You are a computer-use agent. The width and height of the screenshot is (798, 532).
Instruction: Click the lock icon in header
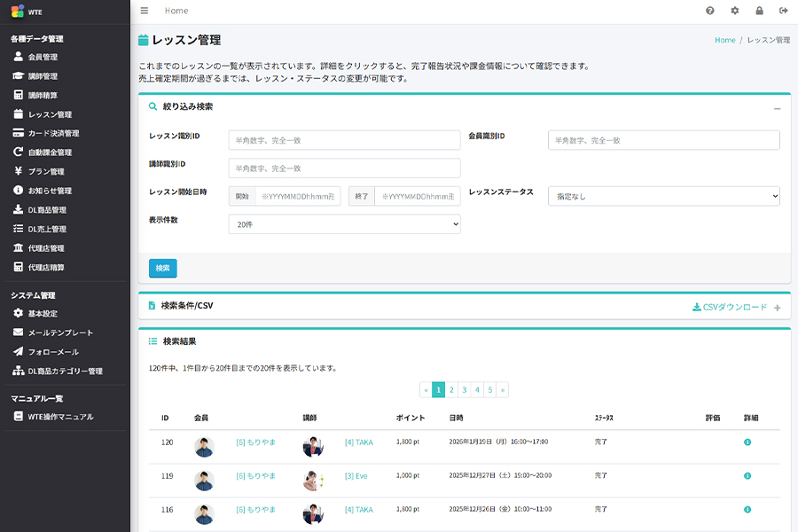759,11
